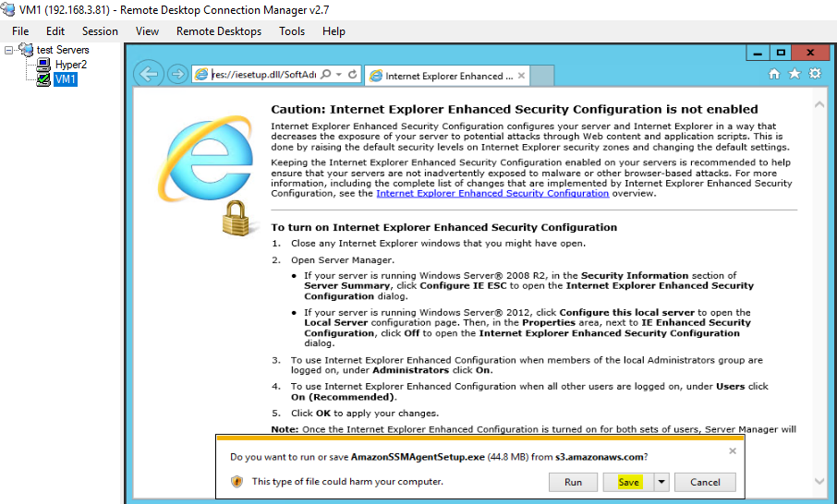The image size is (837, 504).
Task: Click the test Servers group icon
Action: pos(26,50)
